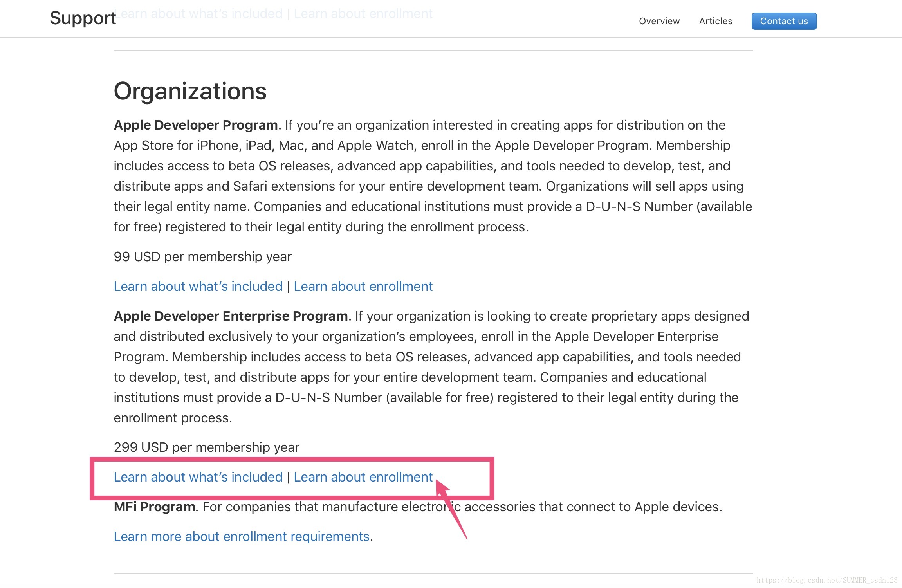This screenshot has width=902, height=588.
Task: Click the bold Apple Developer Program text
Action: (x=196, y=125)
